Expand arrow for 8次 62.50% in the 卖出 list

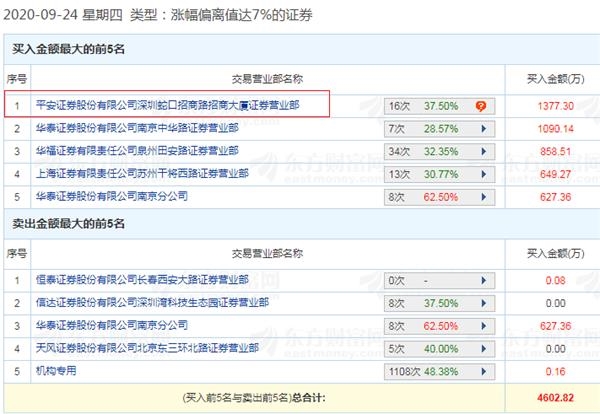click(x=484, y=326)
